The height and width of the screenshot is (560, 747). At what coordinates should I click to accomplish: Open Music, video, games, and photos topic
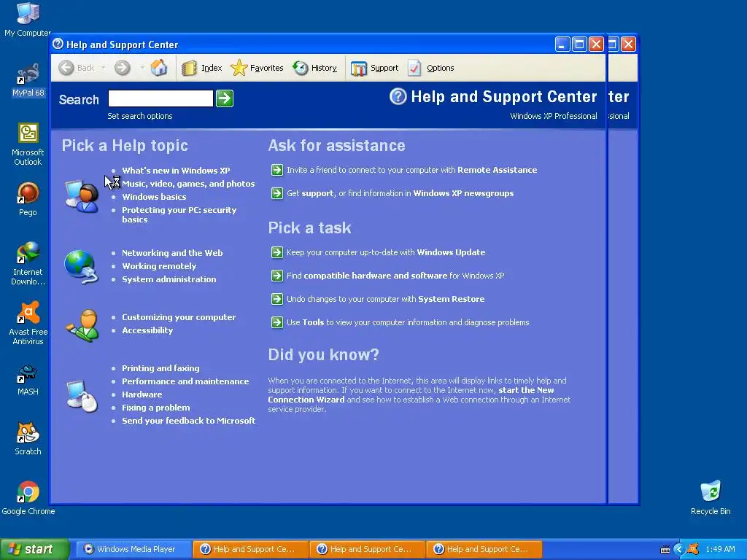(x=188, y=184)
